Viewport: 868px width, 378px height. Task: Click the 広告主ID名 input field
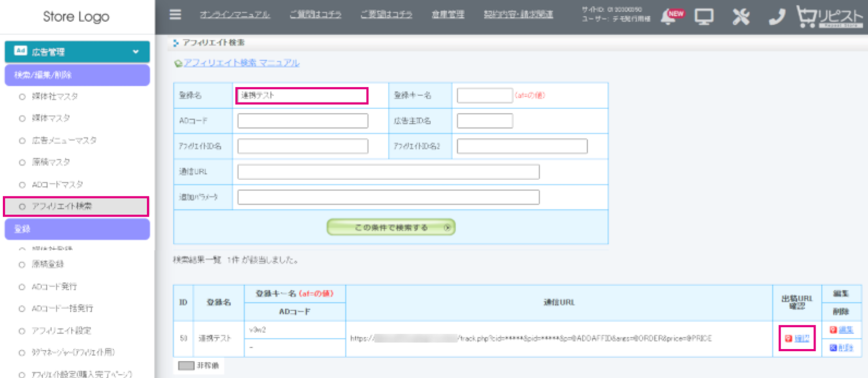pyautogui.click(x=485, y=121)
